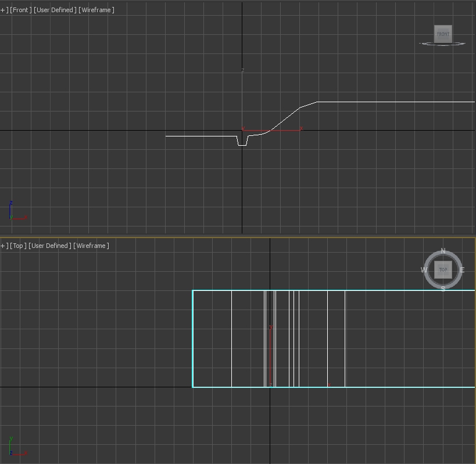Click [User Defined] label in Front viewport
Viewport: 476px width, 464px height.
pyautogui.click(x=54, y=10)
